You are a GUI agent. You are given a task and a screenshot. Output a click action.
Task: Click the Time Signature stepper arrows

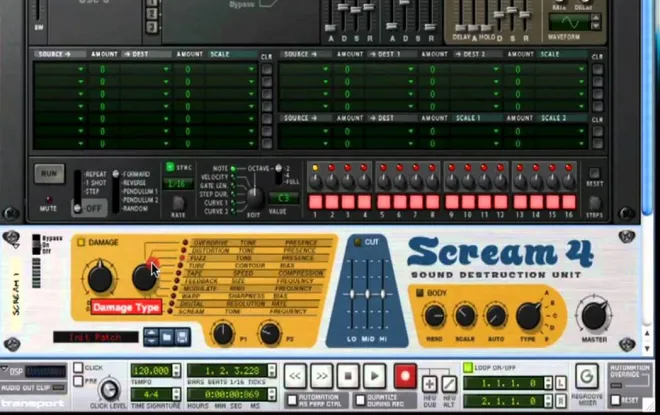point(177,395)
